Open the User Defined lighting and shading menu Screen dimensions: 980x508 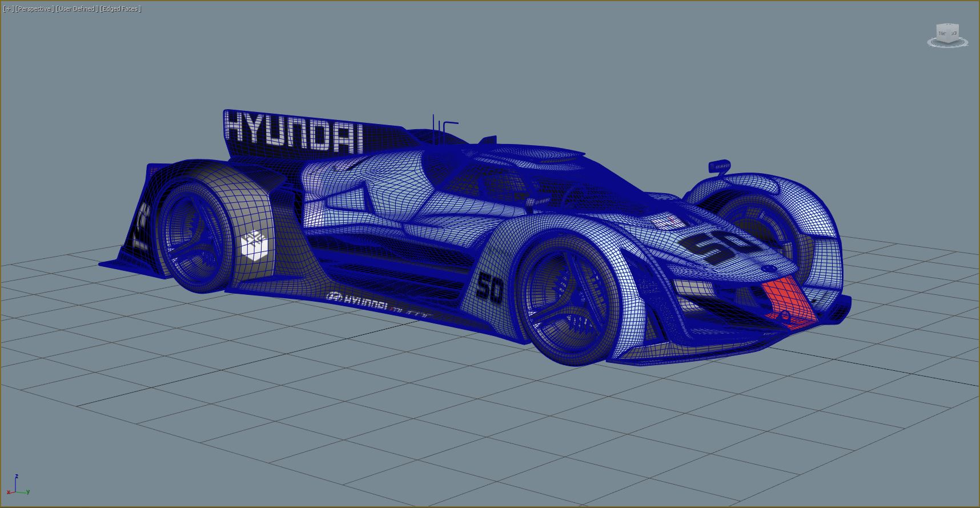click(x=77, y=9)
